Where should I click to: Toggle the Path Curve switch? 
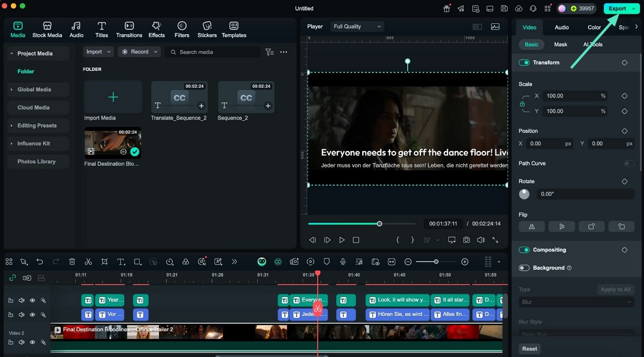tap(629, 163)
